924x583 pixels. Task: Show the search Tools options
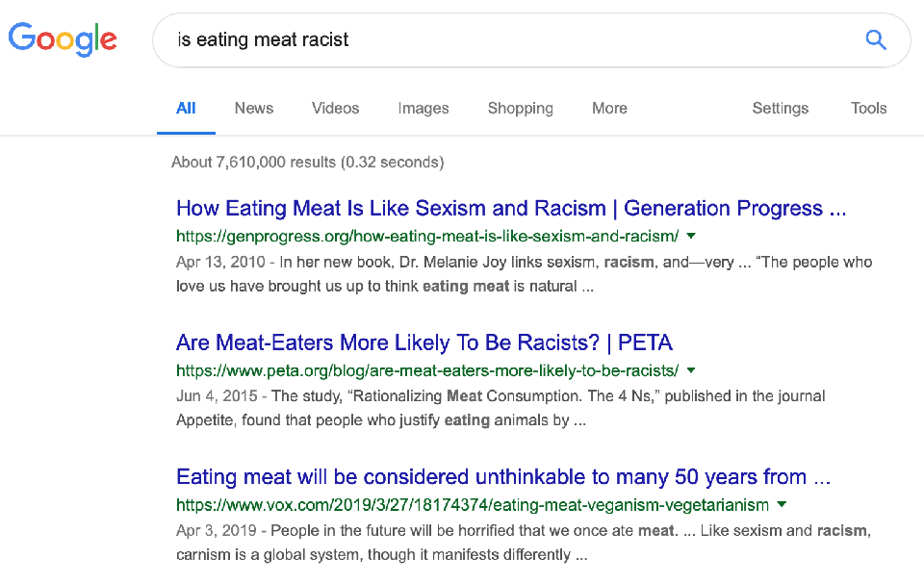tap(868, 108)
